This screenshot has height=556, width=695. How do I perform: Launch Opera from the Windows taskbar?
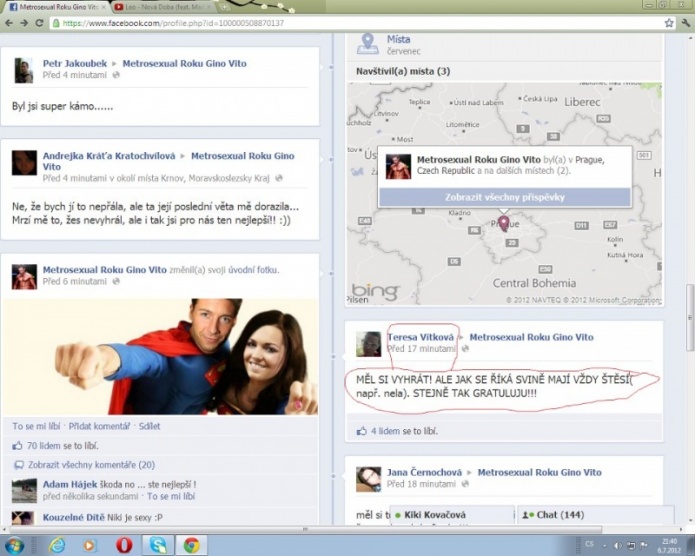(x=124, y=545)
